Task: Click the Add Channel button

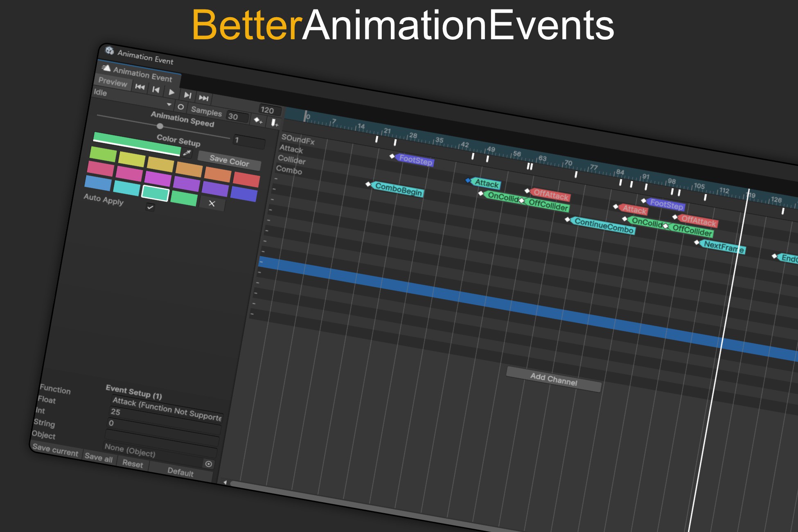Action: (553, 379)
